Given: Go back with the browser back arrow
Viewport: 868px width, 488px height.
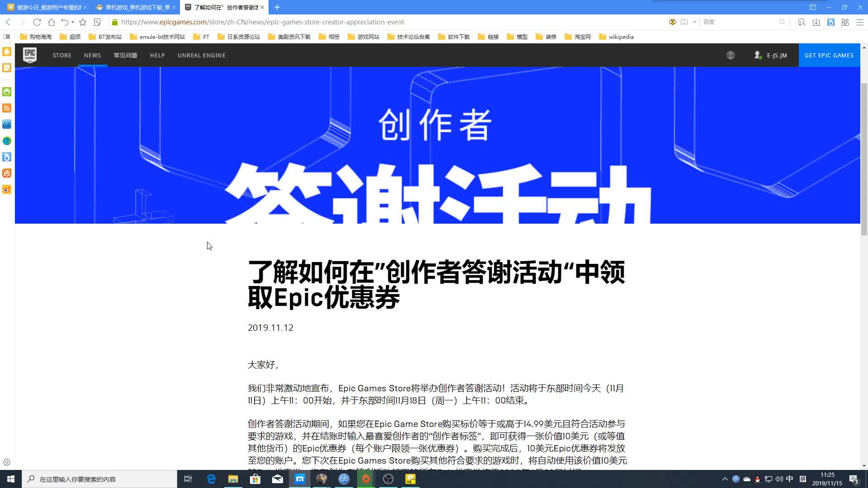Looking at the screenshot, I should click(x=8, y=22).
